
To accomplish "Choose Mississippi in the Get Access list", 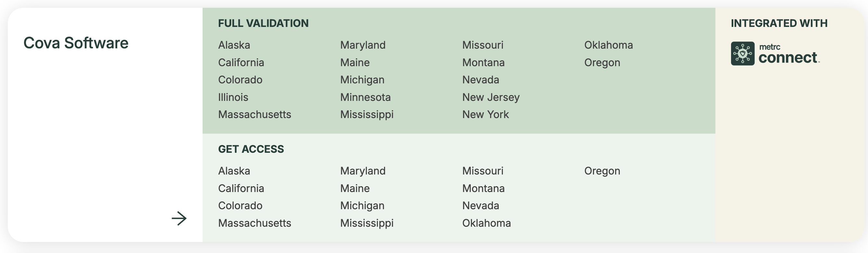I will [366, 223].
